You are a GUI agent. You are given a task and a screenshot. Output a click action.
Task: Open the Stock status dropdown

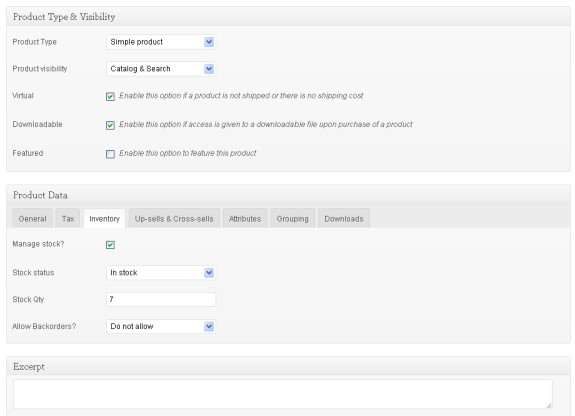(161, 273)
